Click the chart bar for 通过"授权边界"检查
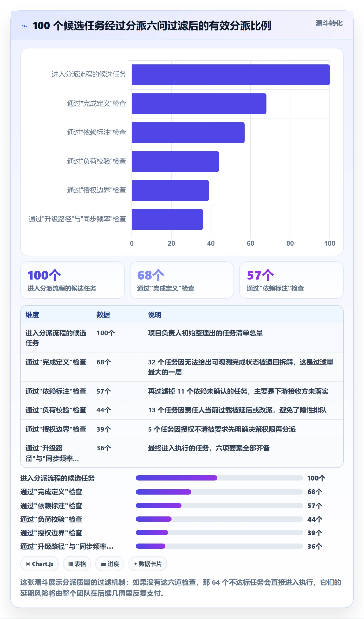 click(x=170, y=190)
